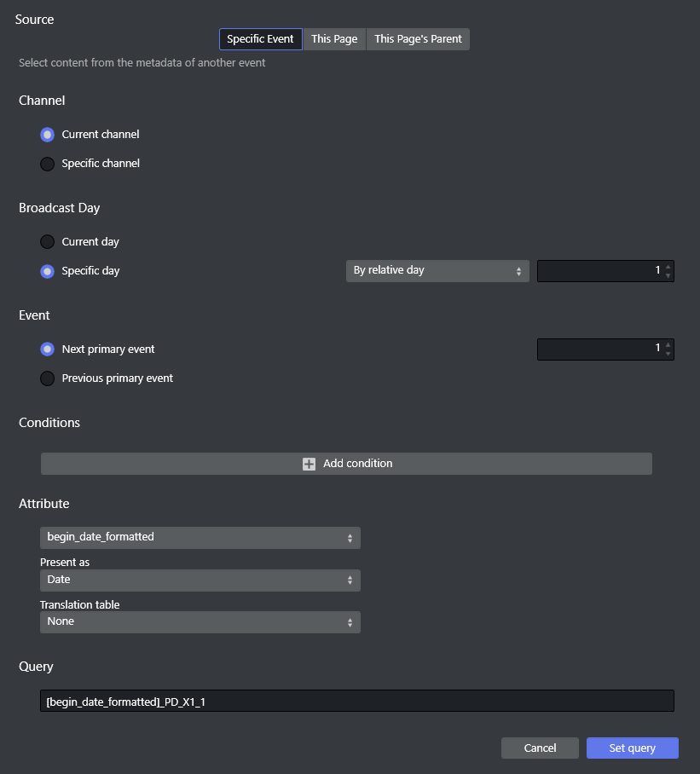Image resolution: width=700 pixels, height=774 pixels.
Task: Select the Next primary event radio button
Action: (x=48, y=349)
